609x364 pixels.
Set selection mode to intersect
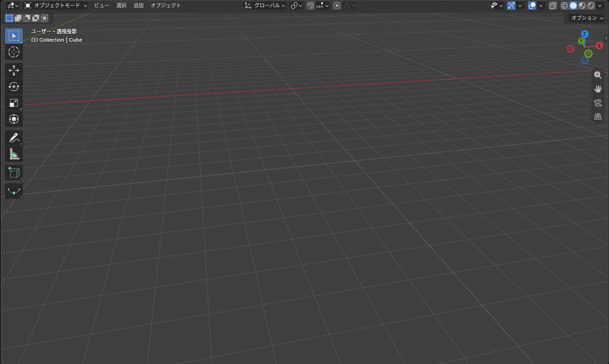[x=44, y=18]
